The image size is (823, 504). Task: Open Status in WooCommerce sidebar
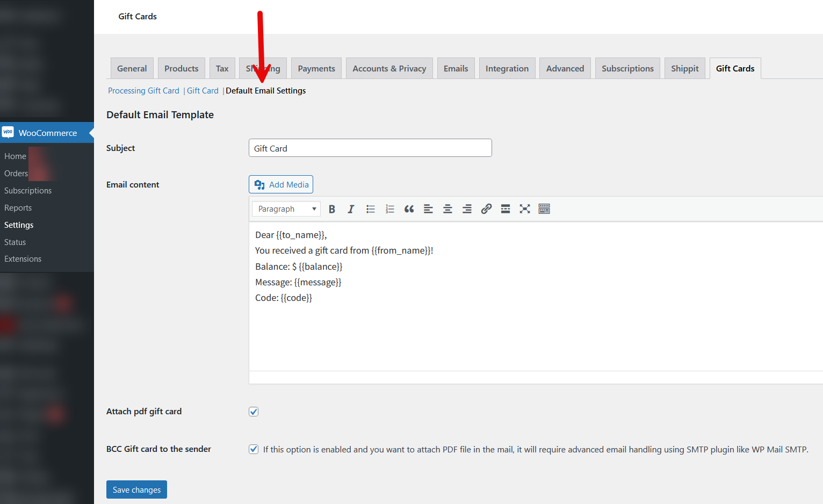15,242
